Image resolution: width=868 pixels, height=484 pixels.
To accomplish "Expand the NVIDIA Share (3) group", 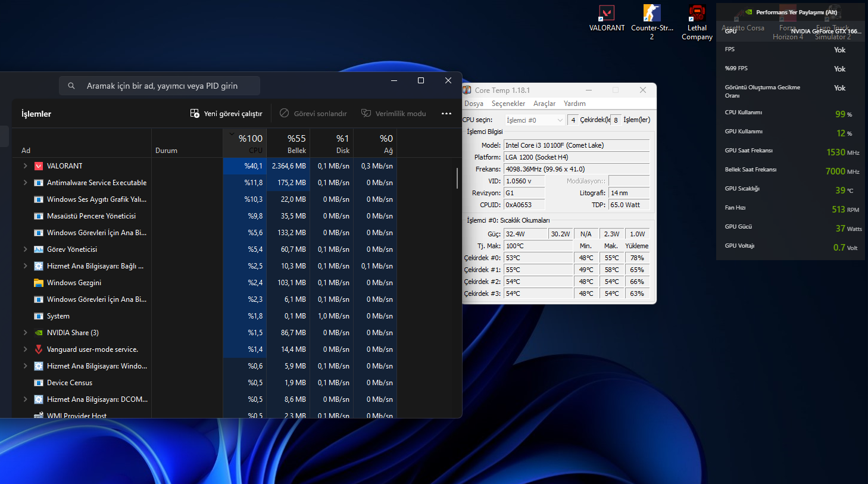I will pos(25,333).
